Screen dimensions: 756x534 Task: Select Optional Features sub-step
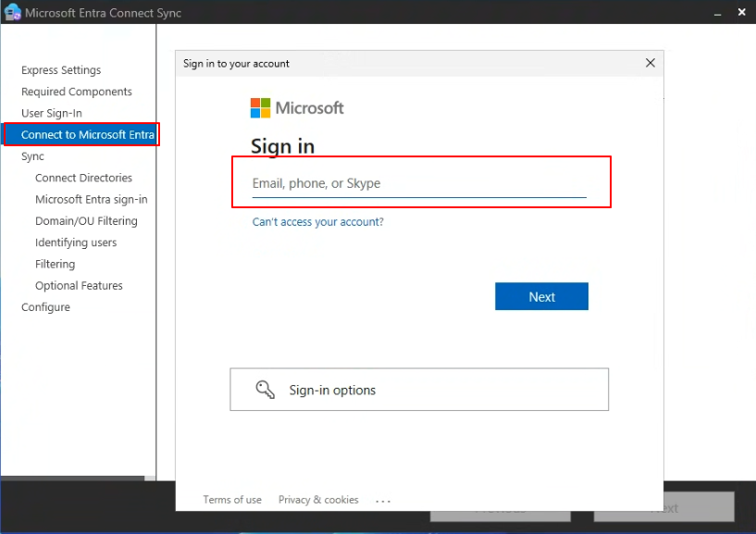(79, 286)
